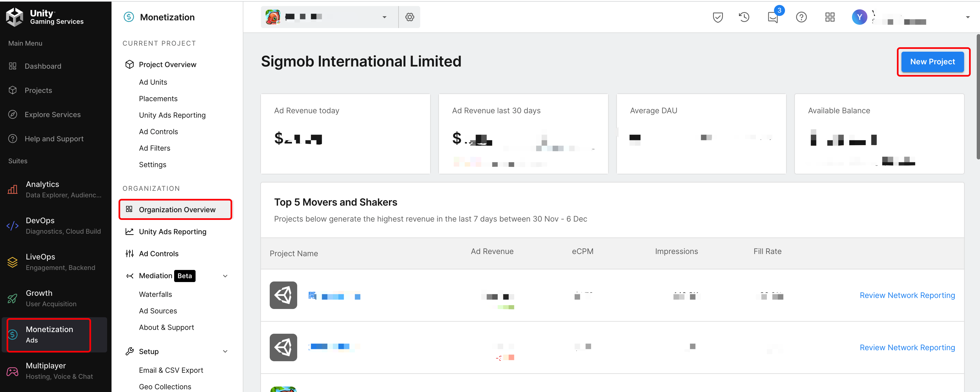
Task: Click the user avatar Y
Action: click(x=859, y=17)
